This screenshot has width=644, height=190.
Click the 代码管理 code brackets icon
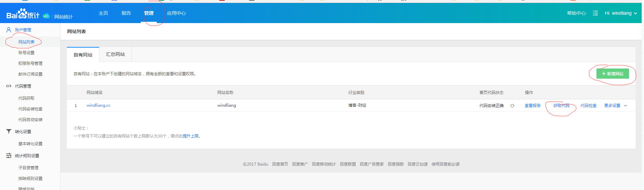pyautogui.click(x=9, y=86)
